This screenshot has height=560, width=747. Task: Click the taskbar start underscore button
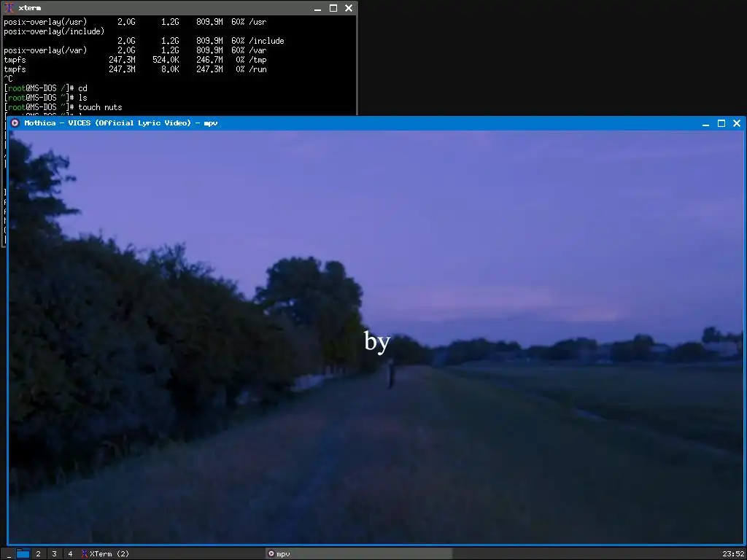[x=9, y=554]
